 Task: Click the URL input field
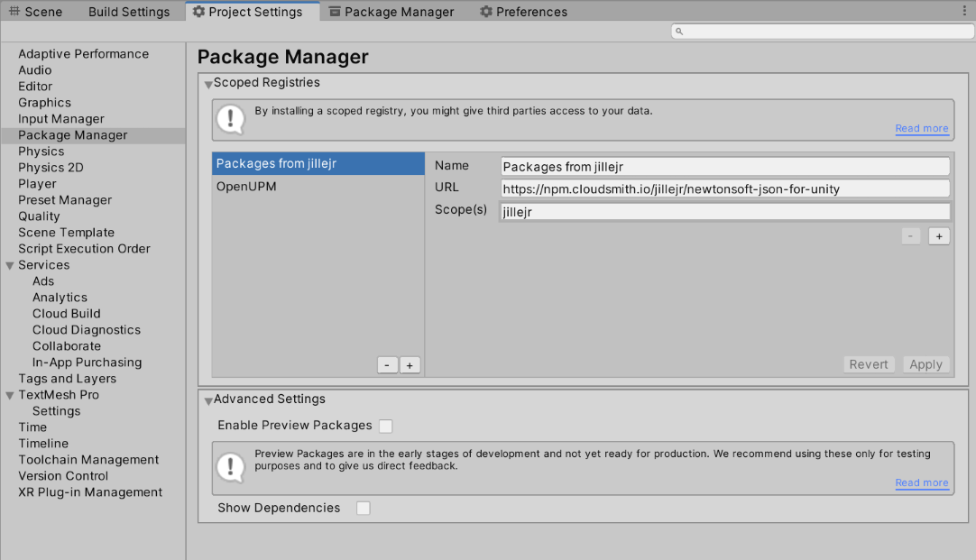[x=724, y=188]
